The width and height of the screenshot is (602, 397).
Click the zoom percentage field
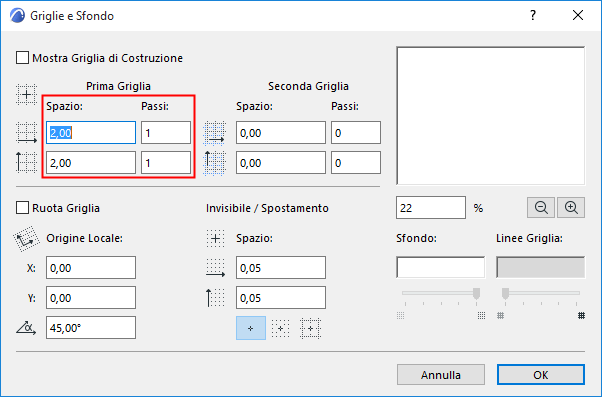[x=431, y=208]
